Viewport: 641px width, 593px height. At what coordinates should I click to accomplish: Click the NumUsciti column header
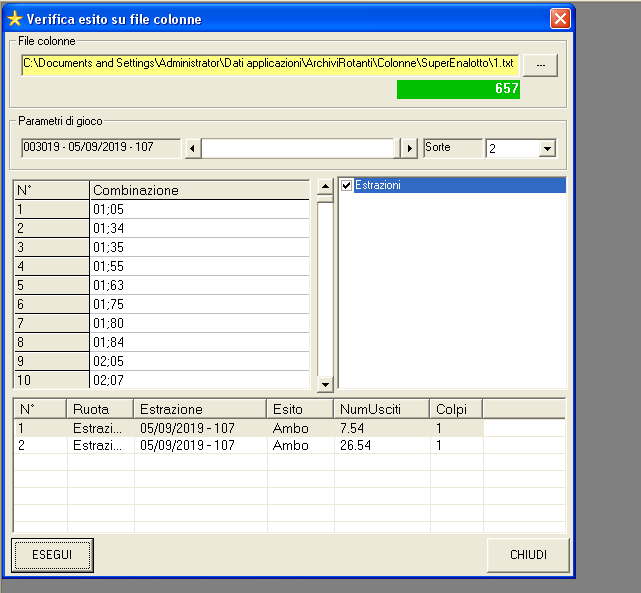click(x=381, y=409)
